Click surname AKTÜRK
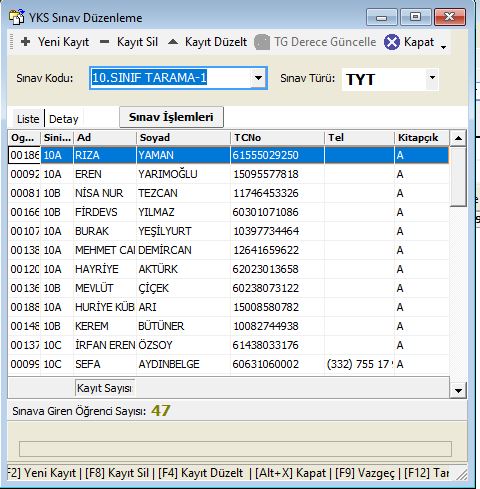This screenshot has width=480, height=489. pyautogui.click(x=158, y=269)
